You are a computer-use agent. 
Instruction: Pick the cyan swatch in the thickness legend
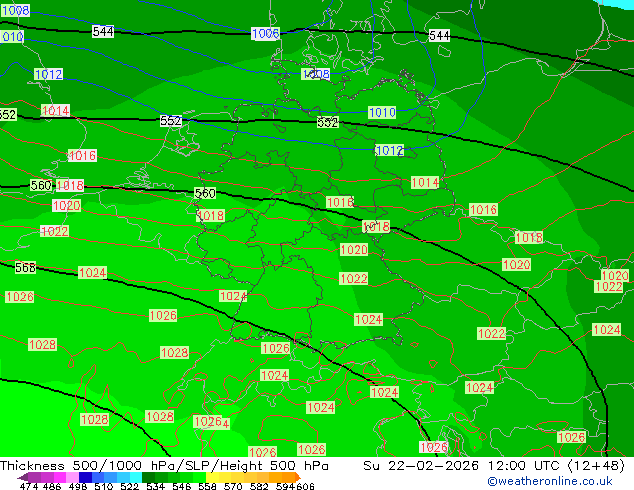tap(136, 477)
